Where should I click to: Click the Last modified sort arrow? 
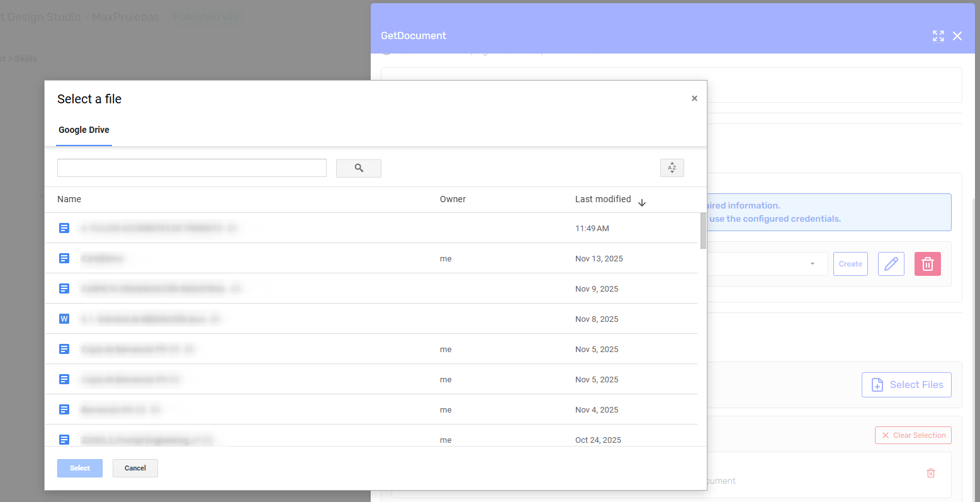(x=642, y=203)
